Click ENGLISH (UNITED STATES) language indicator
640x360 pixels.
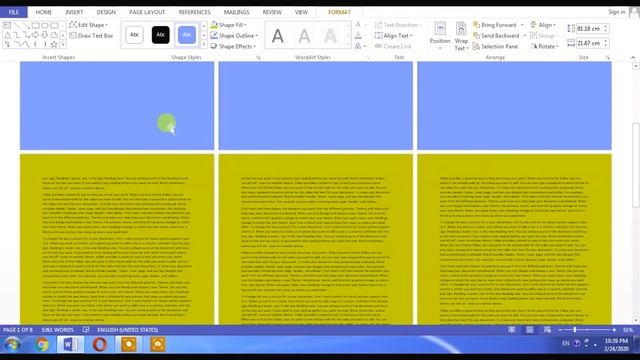(127, 330)
